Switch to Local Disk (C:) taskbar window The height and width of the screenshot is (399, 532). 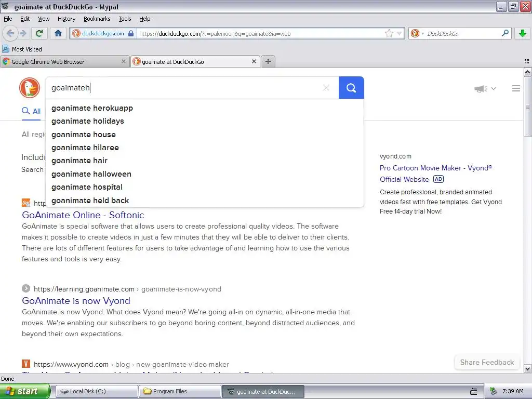pos(97,391)
